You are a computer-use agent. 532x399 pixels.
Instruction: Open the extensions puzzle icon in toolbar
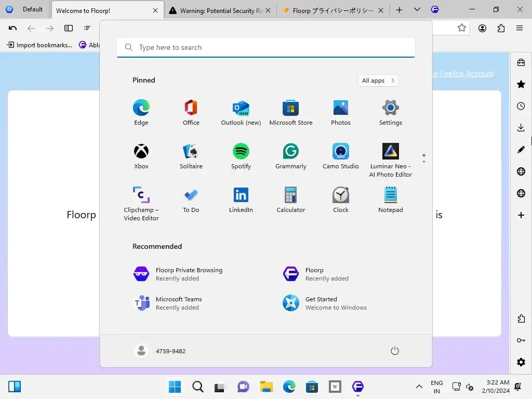(x=501, y=28)
